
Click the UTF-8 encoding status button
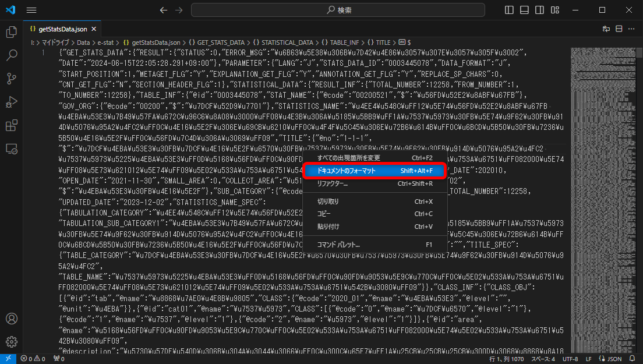point(570,359)
